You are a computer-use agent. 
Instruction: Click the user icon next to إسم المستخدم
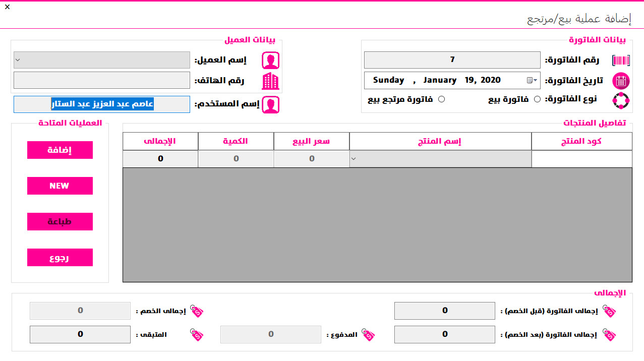[x=270, y=104]
